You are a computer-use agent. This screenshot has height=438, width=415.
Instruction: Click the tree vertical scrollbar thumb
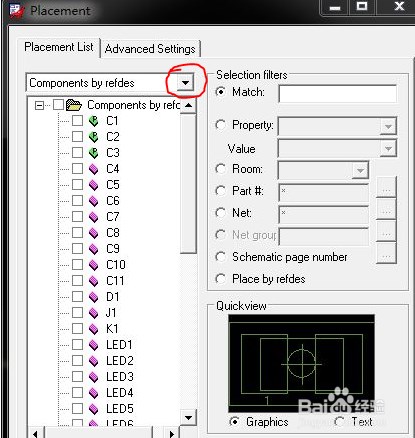(188, 184)
